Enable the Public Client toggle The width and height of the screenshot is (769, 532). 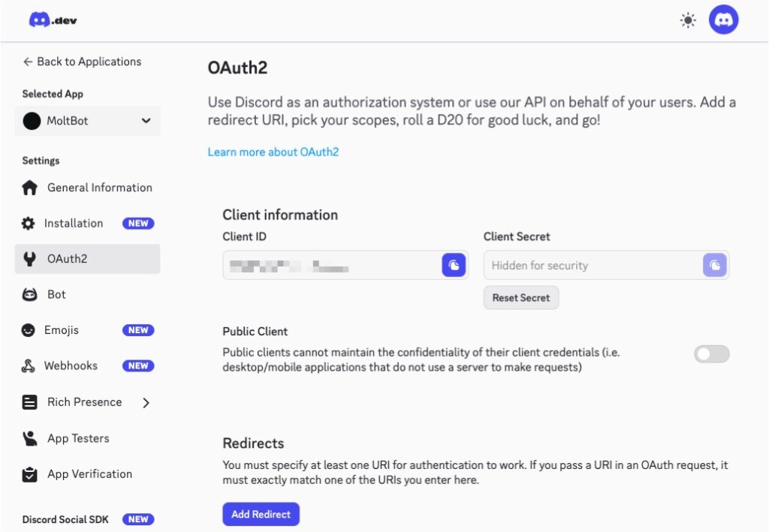pyautogui.click(x=711, y=354)
